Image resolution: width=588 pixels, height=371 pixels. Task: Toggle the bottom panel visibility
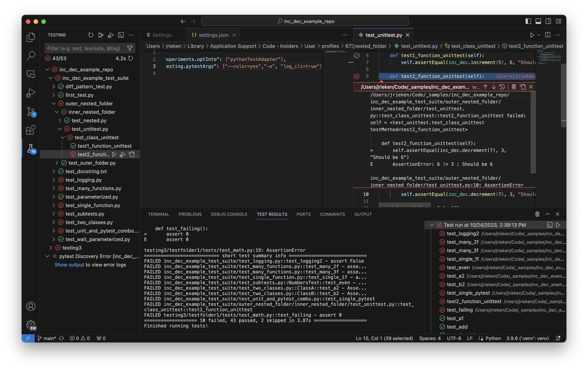coord(538,21)
